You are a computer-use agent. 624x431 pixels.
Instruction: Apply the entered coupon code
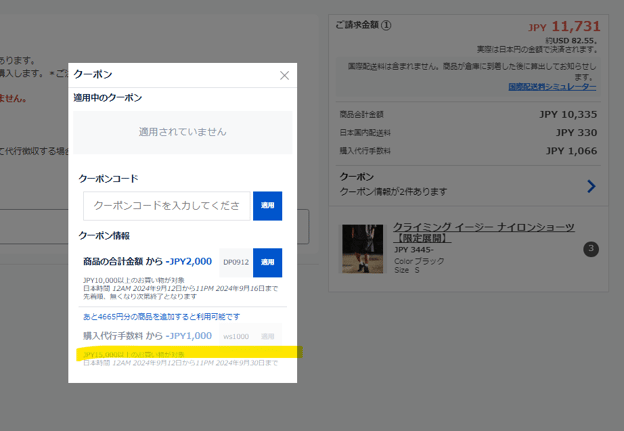tap(267, 206)
